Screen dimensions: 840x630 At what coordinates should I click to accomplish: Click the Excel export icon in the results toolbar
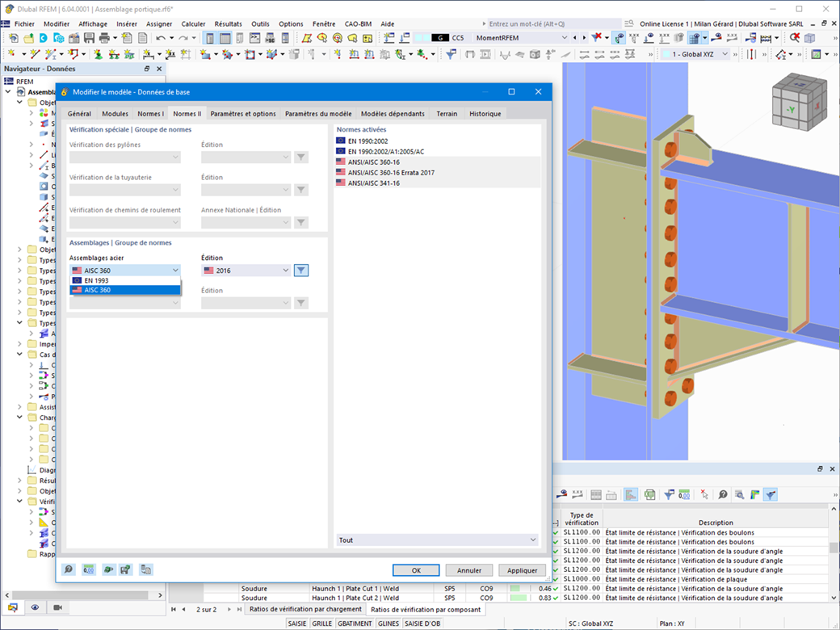pos(650,494)
